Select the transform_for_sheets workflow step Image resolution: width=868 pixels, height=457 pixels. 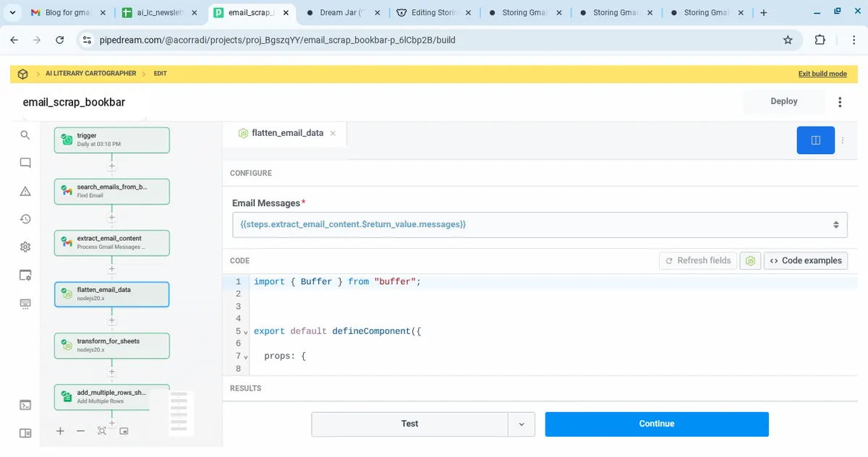point(112,346)
